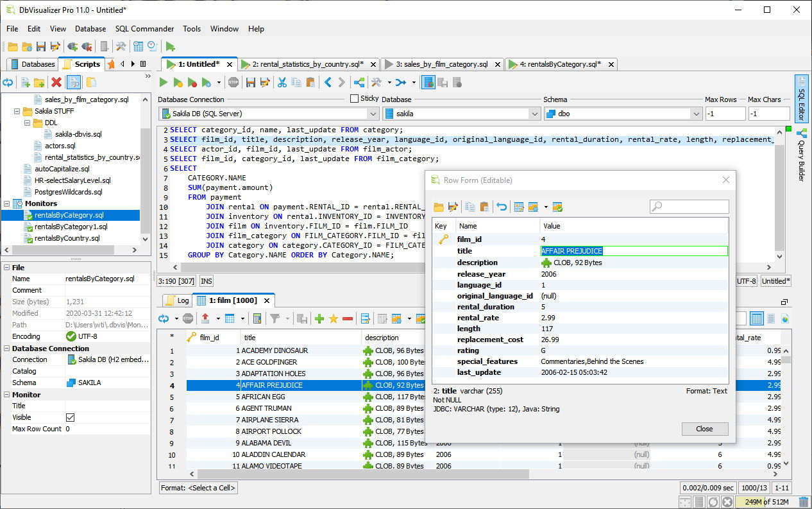Viewport: 812px width, 509px height.
Task: Run the SQL with the green Execute icon
Action: pyautogui.click(x=164, y=82)
